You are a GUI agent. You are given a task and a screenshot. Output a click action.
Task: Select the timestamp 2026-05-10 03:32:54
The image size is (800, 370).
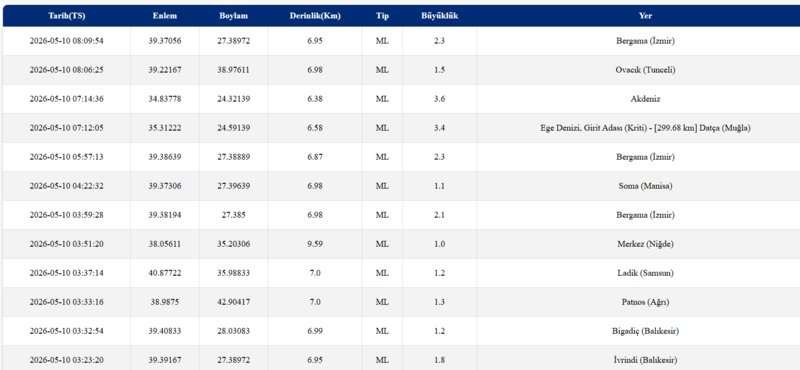coord(66,331)
